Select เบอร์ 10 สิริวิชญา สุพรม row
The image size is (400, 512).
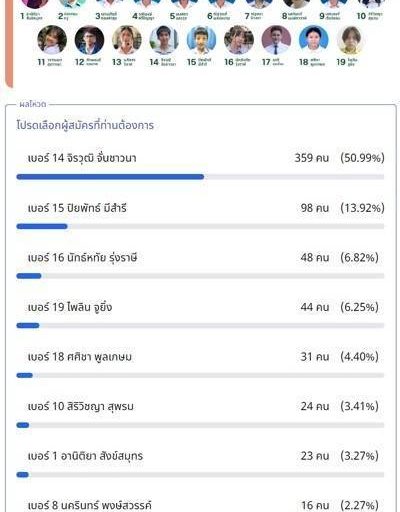pyautogui.click(x=200, y=414)
